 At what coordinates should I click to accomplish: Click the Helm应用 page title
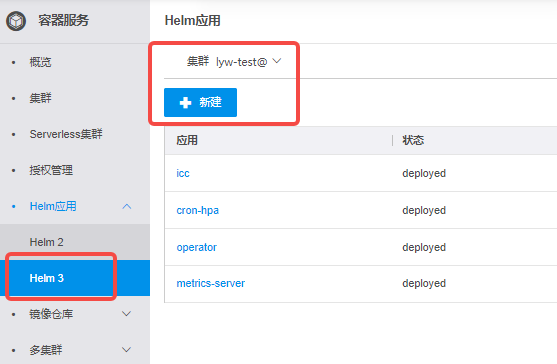coord(193,21)
